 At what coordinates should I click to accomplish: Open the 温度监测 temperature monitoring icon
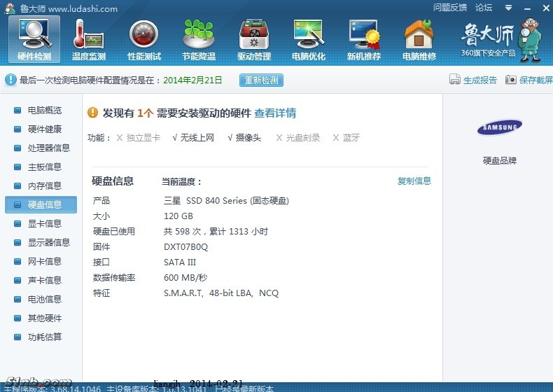(x=88, y=38)
